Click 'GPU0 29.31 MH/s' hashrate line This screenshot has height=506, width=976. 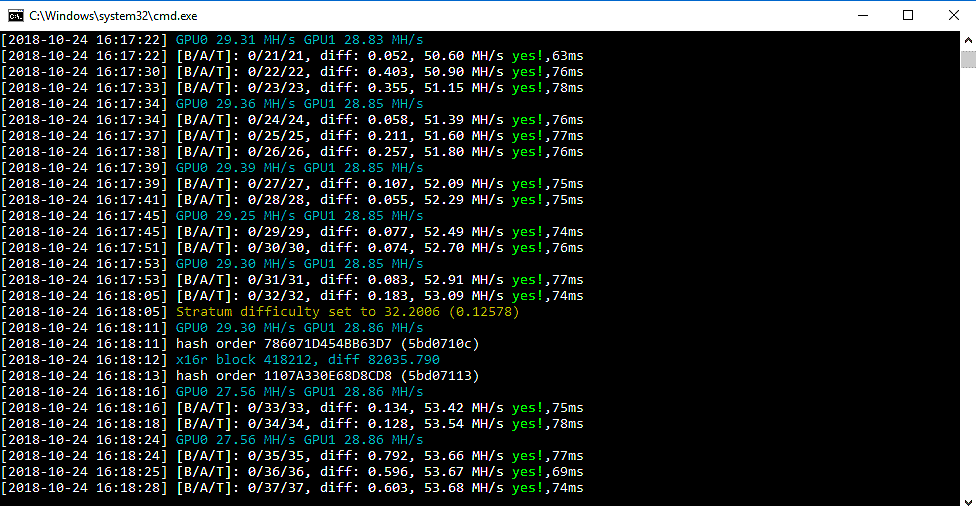coord(212,40)
